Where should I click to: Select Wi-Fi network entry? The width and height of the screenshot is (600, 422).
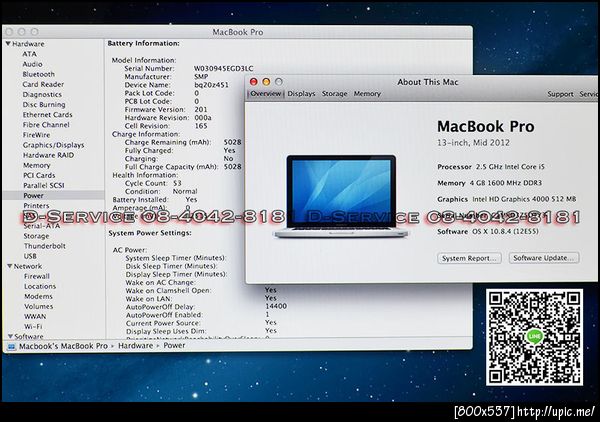(x=33, y=327)
